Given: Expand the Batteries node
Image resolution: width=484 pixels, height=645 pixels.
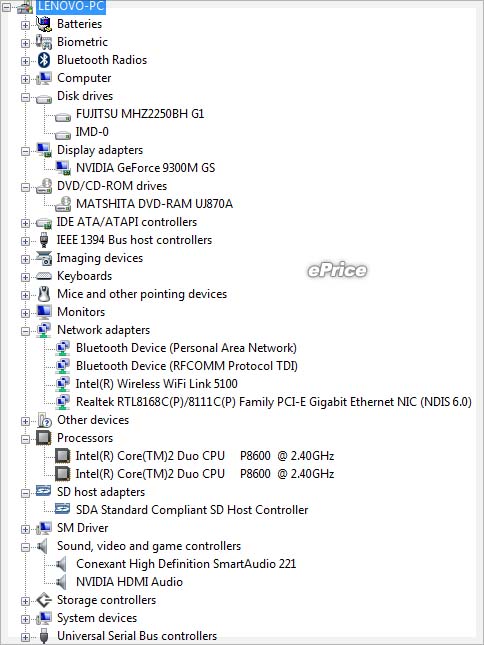Looking at the screenshot, I should point(25,25).
